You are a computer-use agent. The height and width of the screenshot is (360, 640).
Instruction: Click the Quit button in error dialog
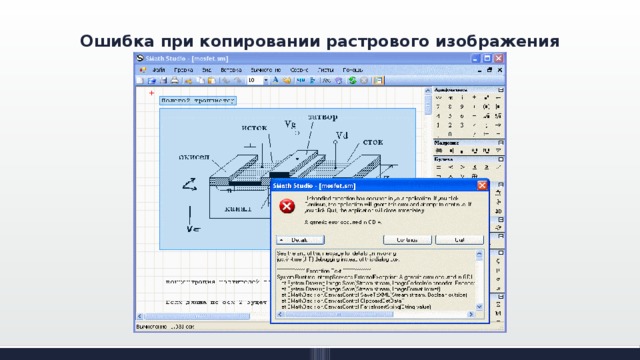tap(459, 240)
